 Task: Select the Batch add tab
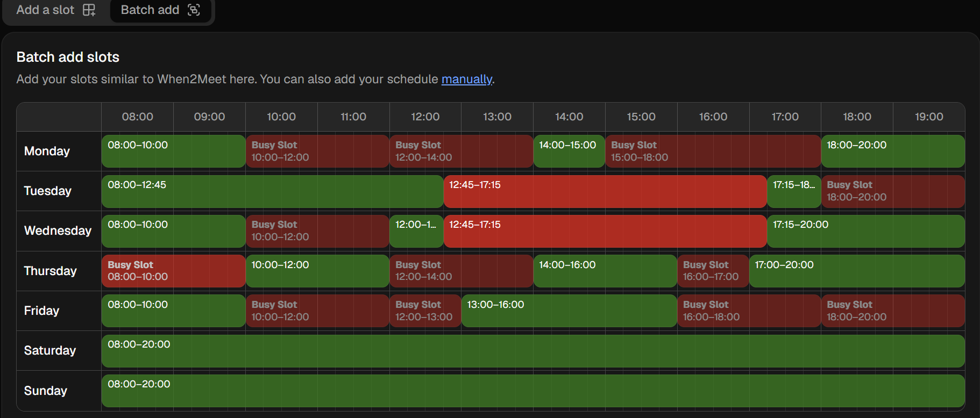[160, 10]
